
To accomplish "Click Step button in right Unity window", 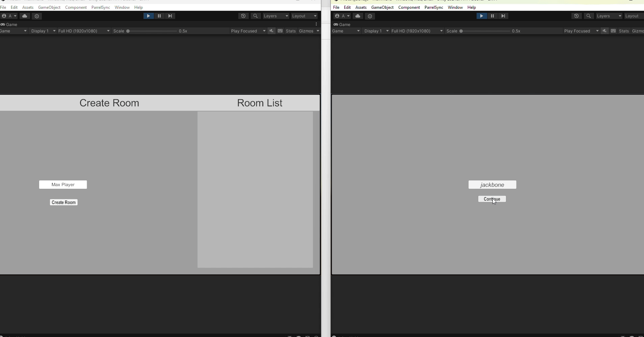I will (x=503, y=16).
